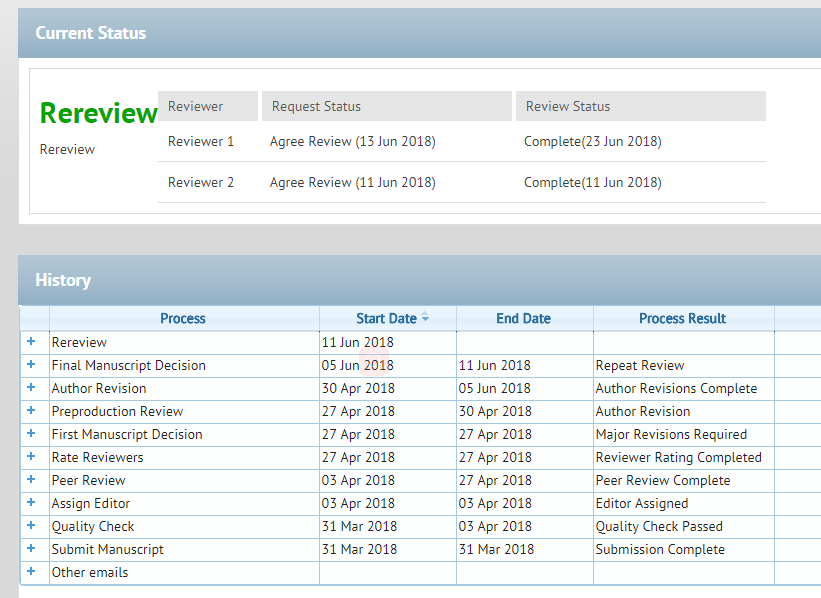Click the Current Status panel header
The width and height of the screenshot is (821, 598).
point(90,33)
